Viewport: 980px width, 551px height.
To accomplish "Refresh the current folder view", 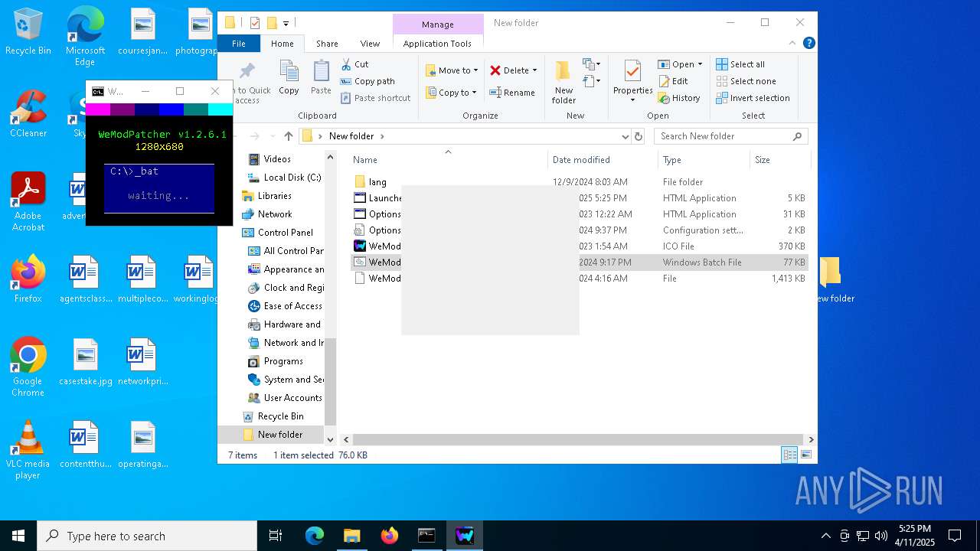I will [639, 136].
